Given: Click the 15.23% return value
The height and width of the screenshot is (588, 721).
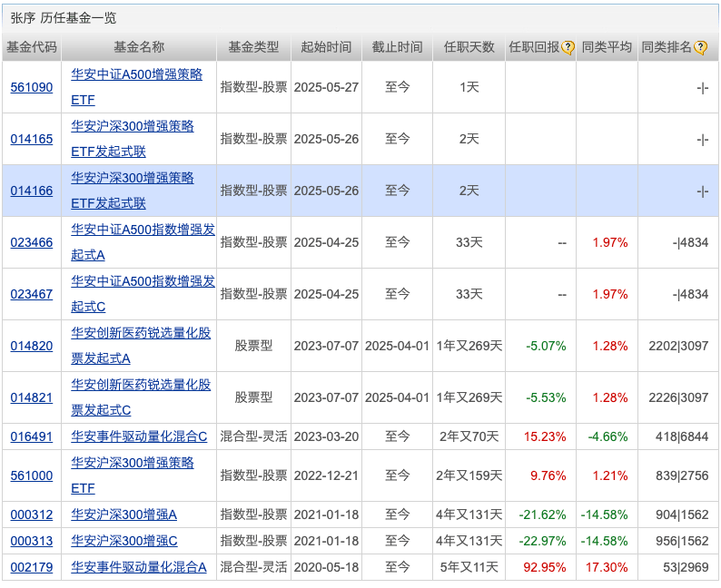Looking at the screenshot, I should coord(545,436).
